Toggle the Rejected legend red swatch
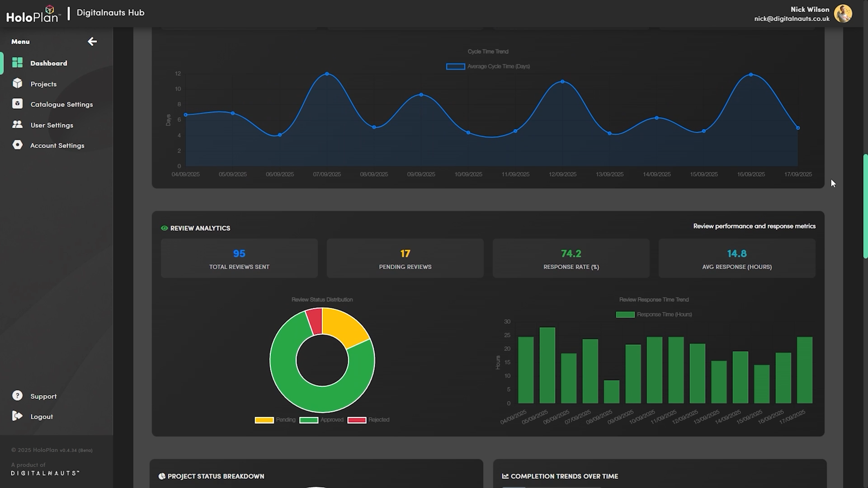Viewport: 868px width, 488px height. pyautogui.click(x=357, y=420)
